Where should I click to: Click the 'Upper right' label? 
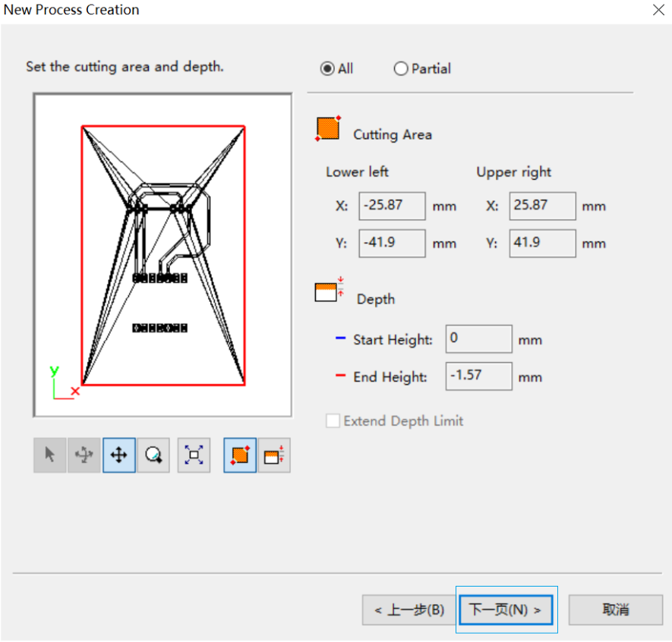(513, 172)
